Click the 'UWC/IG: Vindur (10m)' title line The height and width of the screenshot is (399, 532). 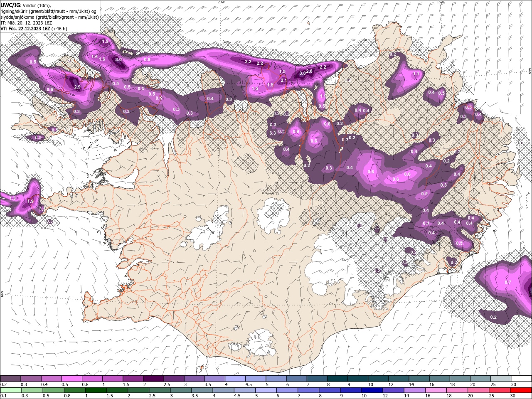pos(26,5)
